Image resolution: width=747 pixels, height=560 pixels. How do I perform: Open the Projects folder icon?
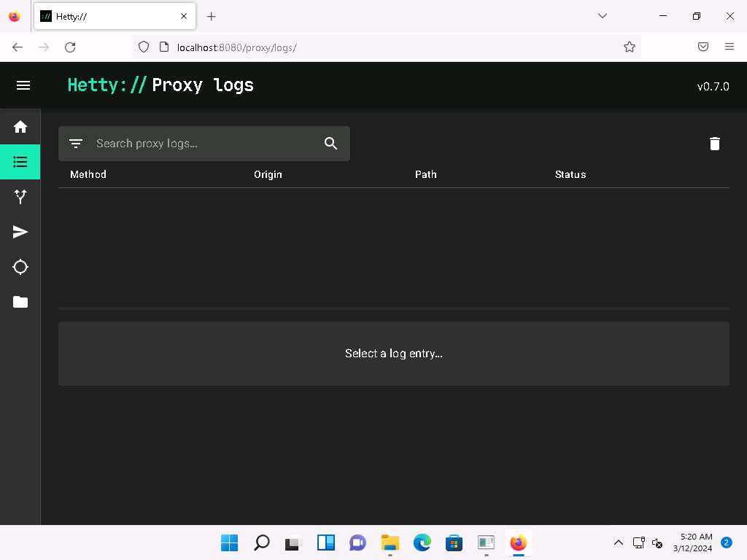(x=20, y=302)
